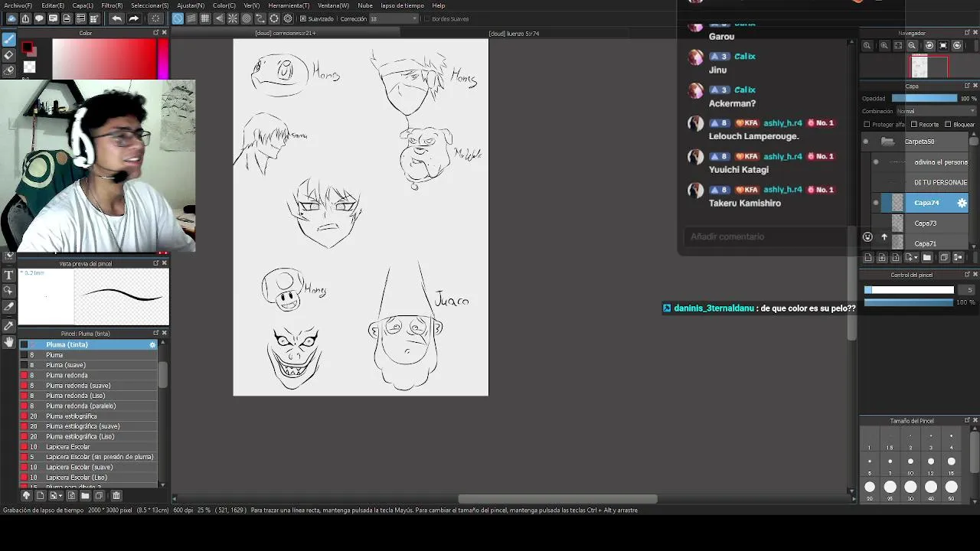Toggle the Suavizado checkbox

coord(303,19)
